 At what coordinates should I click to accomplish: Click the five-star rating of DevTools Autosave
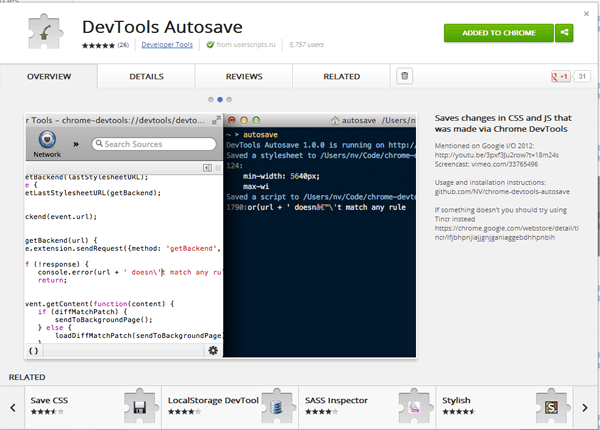pyautogui.click(x=98, y=46)
